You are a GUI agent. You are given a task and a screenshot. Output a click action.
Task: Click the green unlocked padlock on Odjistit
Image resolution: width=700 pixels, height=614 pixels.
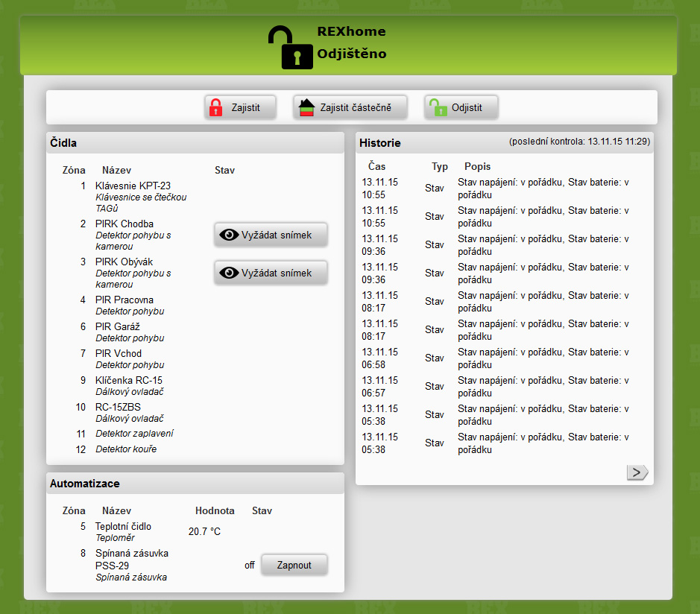[437, 107]
